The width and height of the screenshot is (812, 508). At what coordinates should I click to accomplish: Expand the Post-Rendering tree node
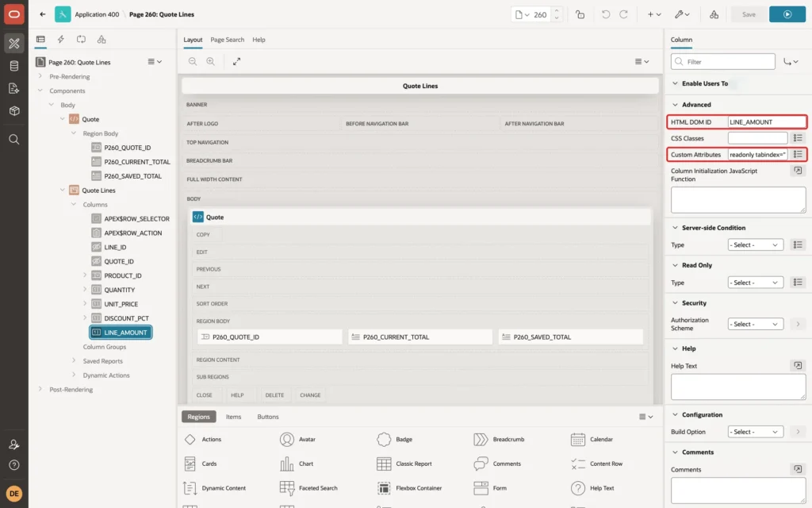point(40,389)
